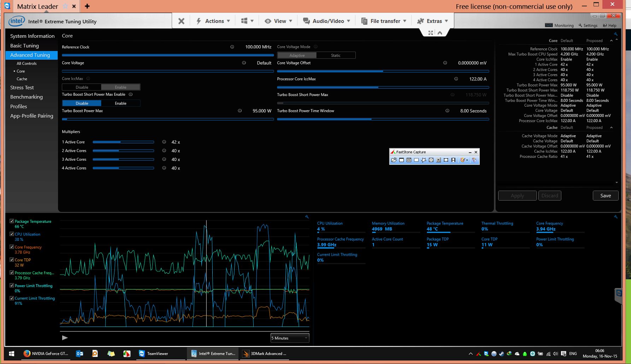
Task: Toggle CPU Utilization graph checkbox
Action: pyautogui.click(x=12, y=234)
